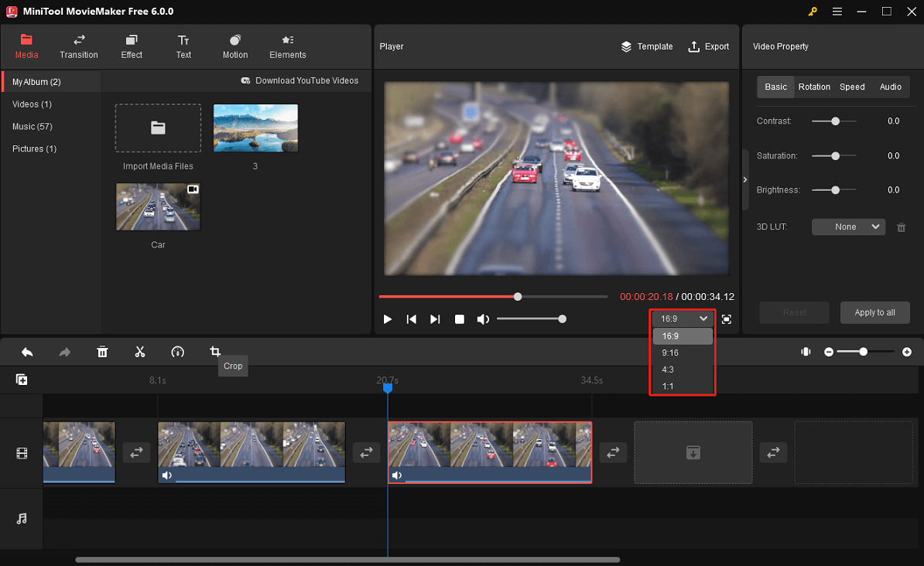
Task: Select the first short timeline clip
Action: (x=79, y=452)
